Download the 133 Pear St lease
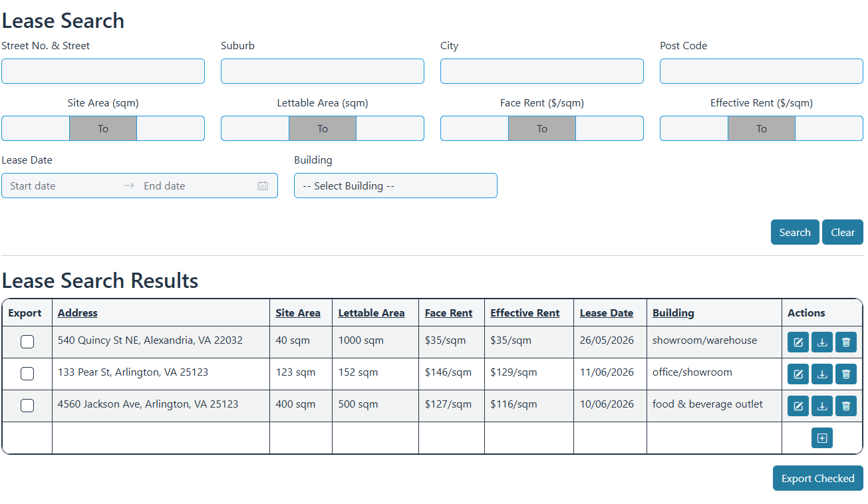Screen dimensions: 868x504 [822, 374]
